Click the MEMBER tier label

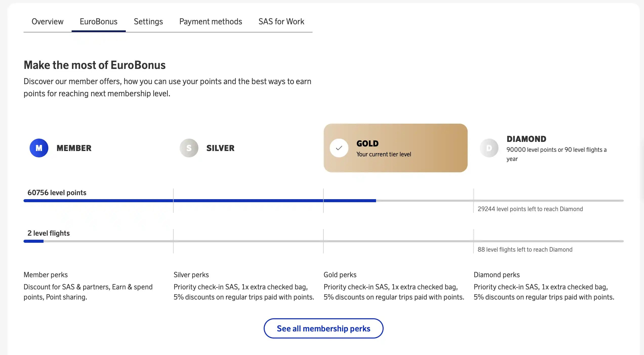click(x=74, y=148)
